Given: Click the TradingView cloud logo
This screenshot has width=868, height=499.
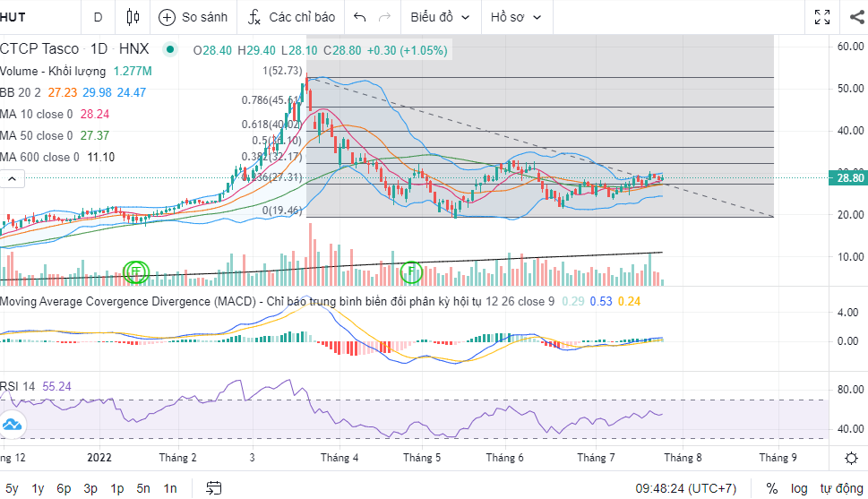Looking at the screenshot, I should 12,425.
